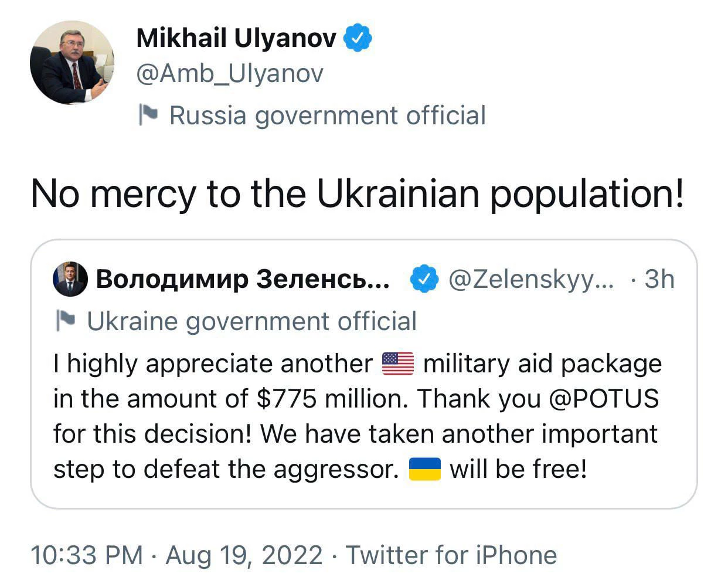Click the Володимир Зеленсь... display name
728x577 pixels.
click(243, 279)
